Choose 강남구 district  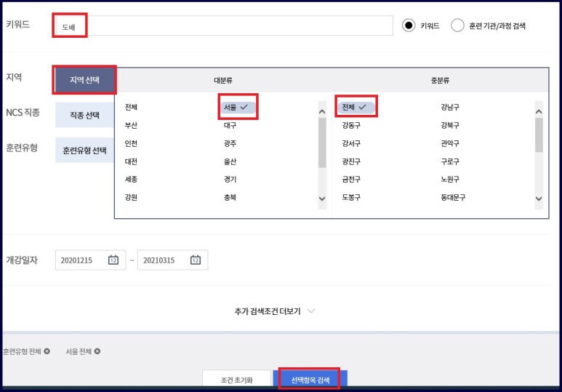(450, 107)
